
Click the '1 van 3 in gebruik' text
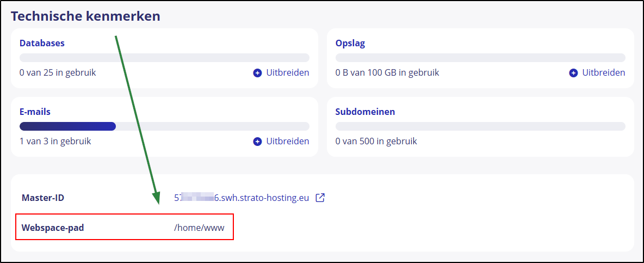click(55, 142)
